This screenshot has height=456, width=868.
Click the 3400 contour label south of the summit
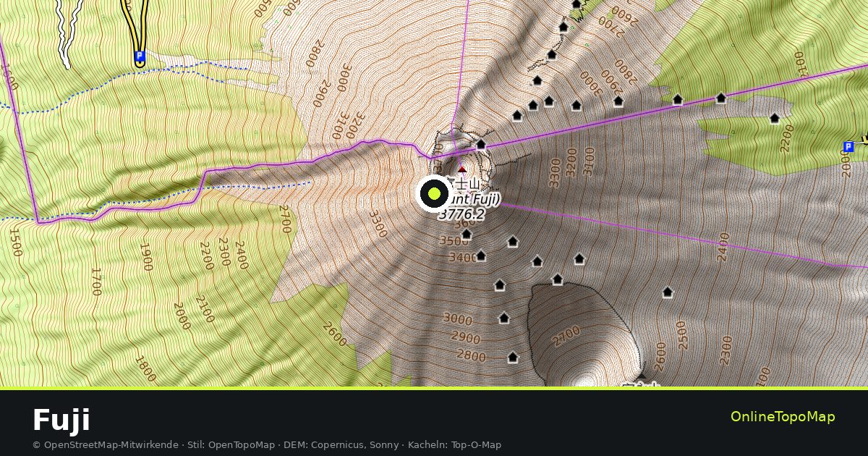pyautogui.click(x=463, y=257)
